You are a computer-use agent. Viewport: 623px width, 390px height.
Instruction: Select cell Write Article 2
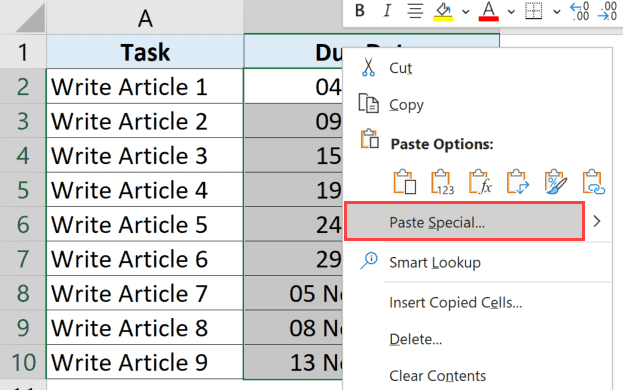[x=145, y=121]
